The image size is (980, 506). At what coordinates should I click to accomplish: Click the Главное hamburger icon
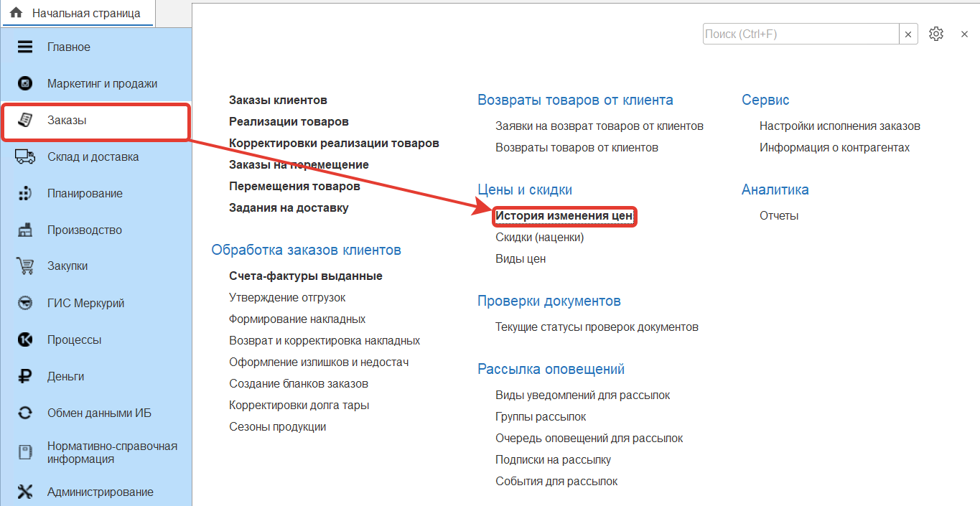(x=25, y=47)
